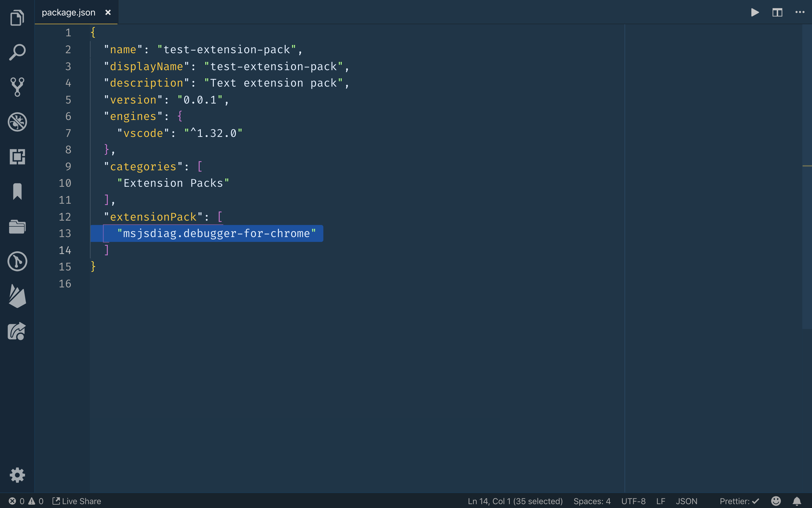Click the minimap scrollbar on the right
Image resolution: width=812 pixels, height=508 pixels.
(x=807, y=177)
